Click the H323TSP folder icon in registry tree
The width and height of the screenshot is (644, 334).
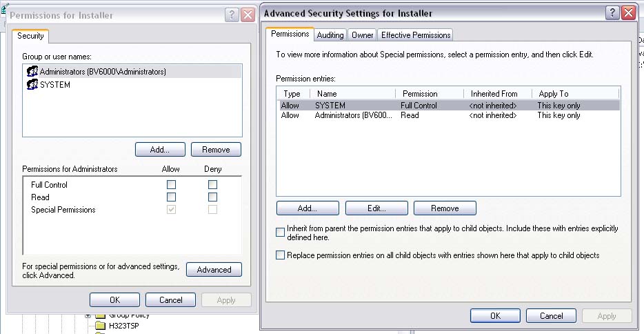(x=100, y=326)
